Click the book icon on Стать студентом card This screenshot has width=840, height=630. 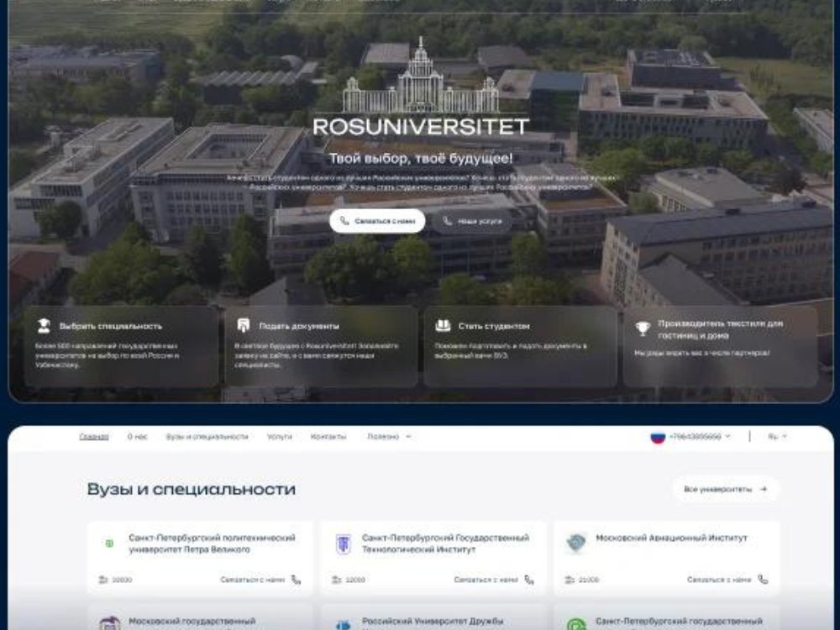point(443,325)
